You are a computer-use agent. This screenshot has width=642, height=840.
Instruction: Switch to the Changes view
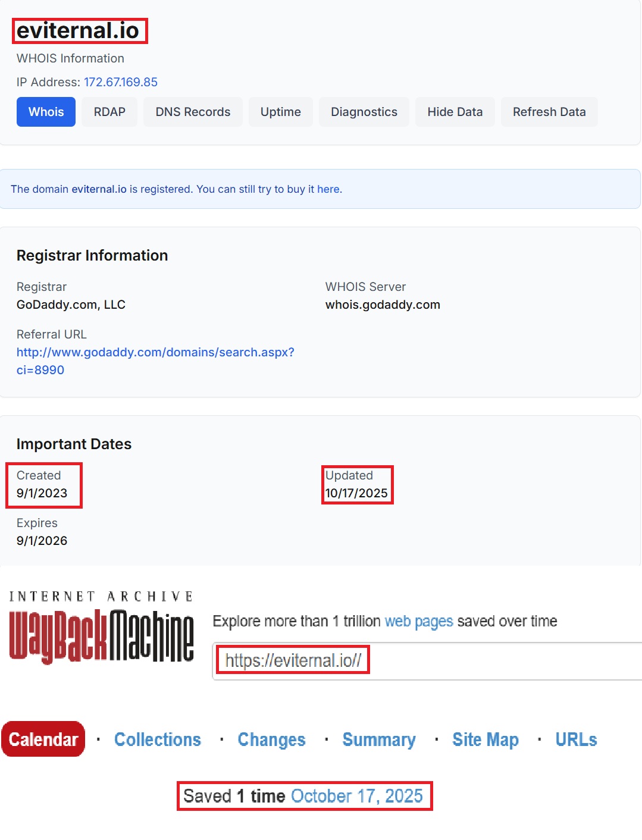[271, 739]
